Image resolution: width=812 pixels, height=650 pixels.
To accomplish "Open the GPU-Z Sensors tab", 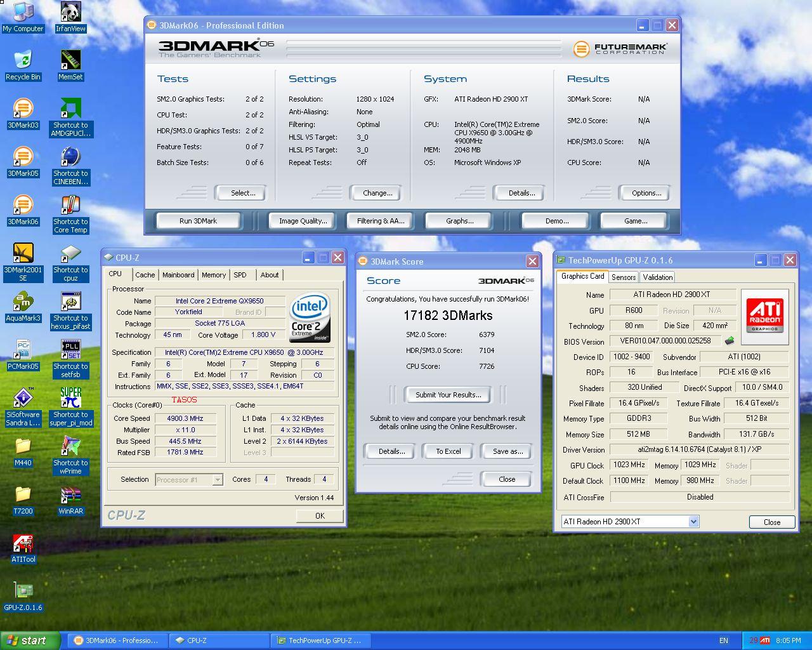I will 624,277.
